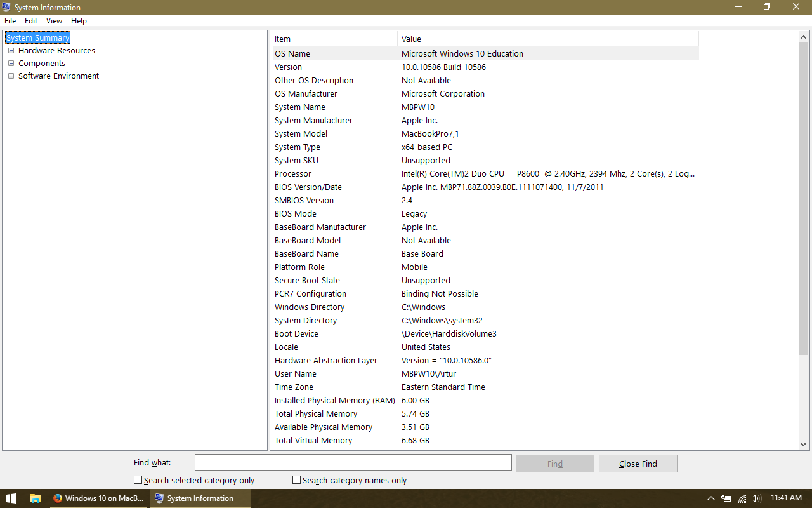Image resolution: width=812 pixels, height=508 pixels.
Task: Click the vertical scrollbar down arrow
Action: tap(803, 444)
